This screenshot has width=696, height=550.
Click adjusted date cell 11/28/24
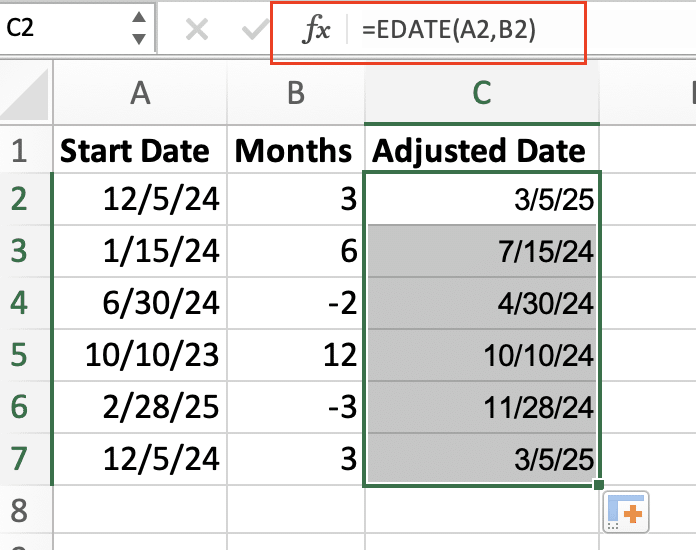[482, 407]
